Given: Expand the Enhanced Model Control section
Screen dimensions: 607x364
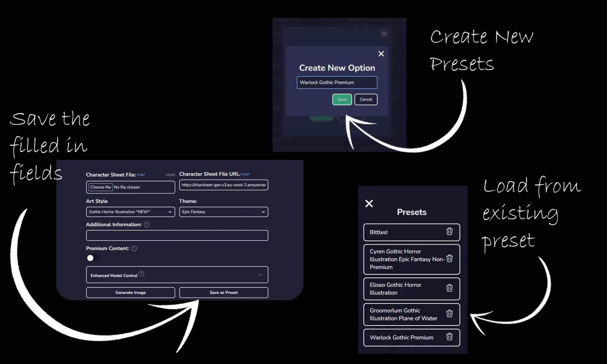Looking at the screenshot, I should click(261, 275).
